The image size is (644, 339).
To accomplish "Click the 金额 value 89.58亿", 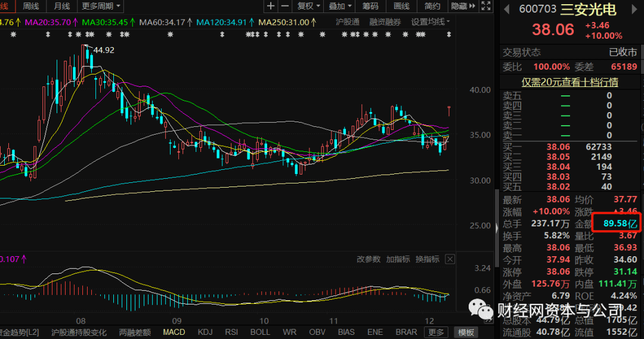I will point(620,223).
